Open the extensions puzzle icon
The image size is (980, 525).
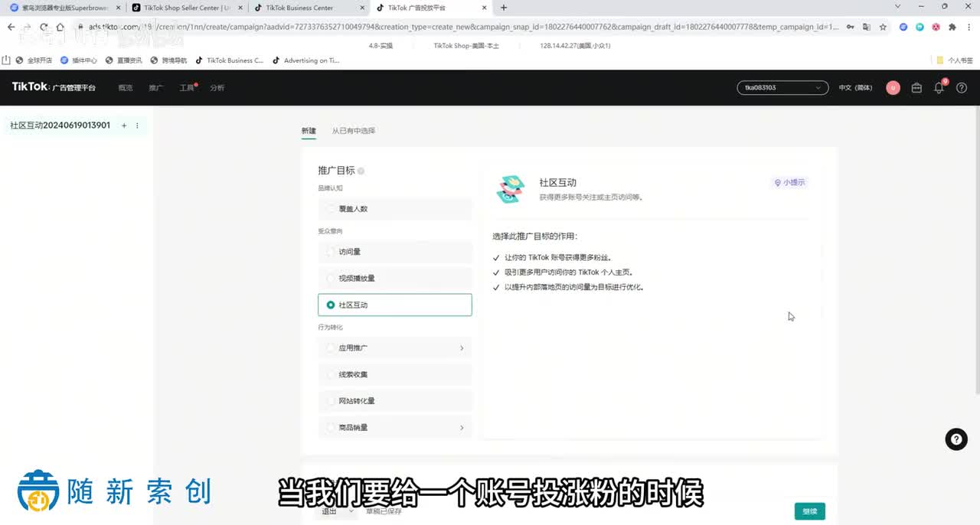pos(952,27)
